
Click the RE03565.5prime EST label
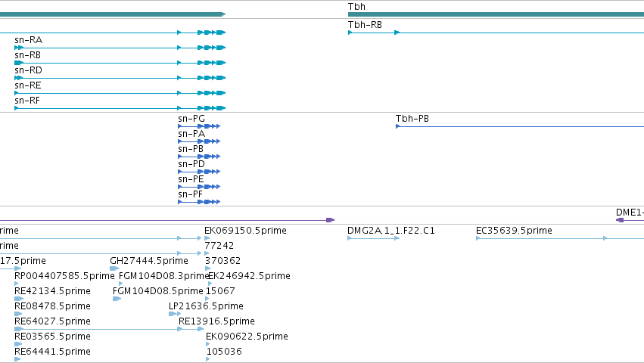click(x=52, y=337)
